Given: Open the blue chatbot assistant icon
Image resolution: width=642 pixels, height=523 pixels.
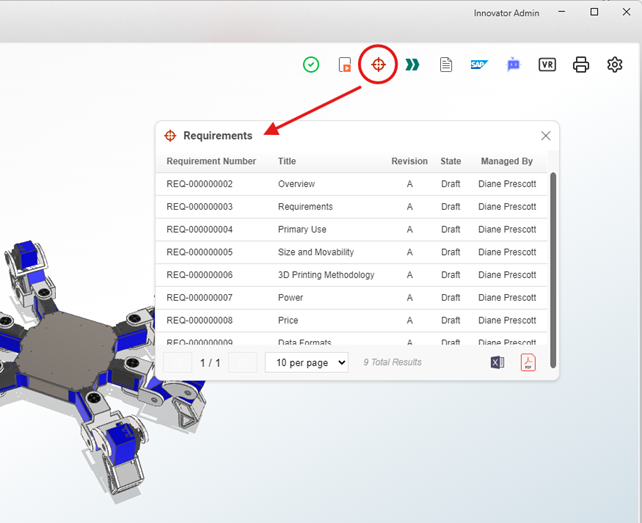Looking at the screenshot, I should (x=513, y=65).
